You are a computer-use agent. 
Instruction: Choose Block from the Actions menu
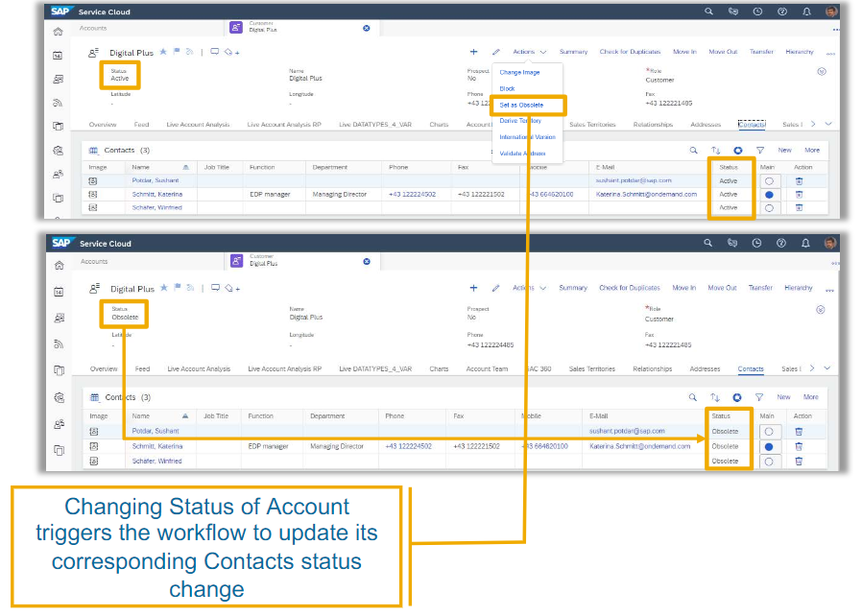pos(507,88)
